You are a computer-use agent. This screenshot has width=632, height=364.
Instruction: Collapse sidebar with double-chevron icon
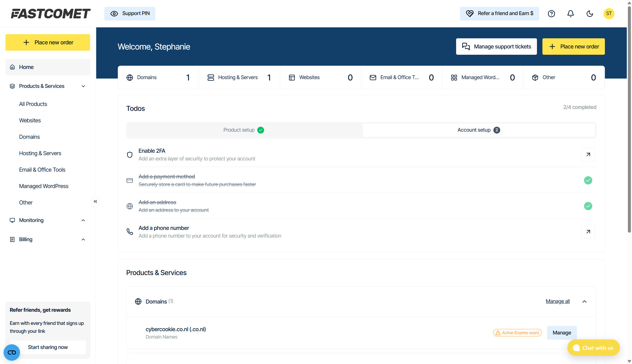pos(95,202)
